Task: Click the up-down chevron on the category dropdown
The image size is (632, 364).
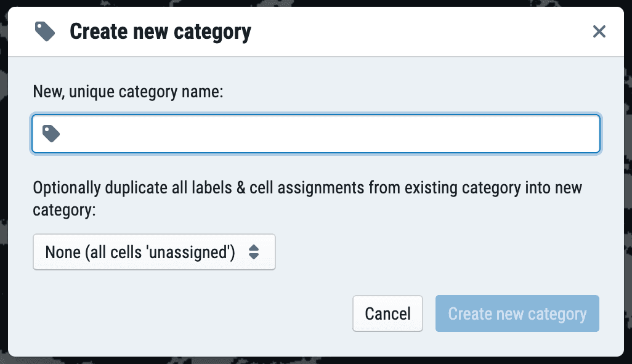Action: click(x=254, y=252)
